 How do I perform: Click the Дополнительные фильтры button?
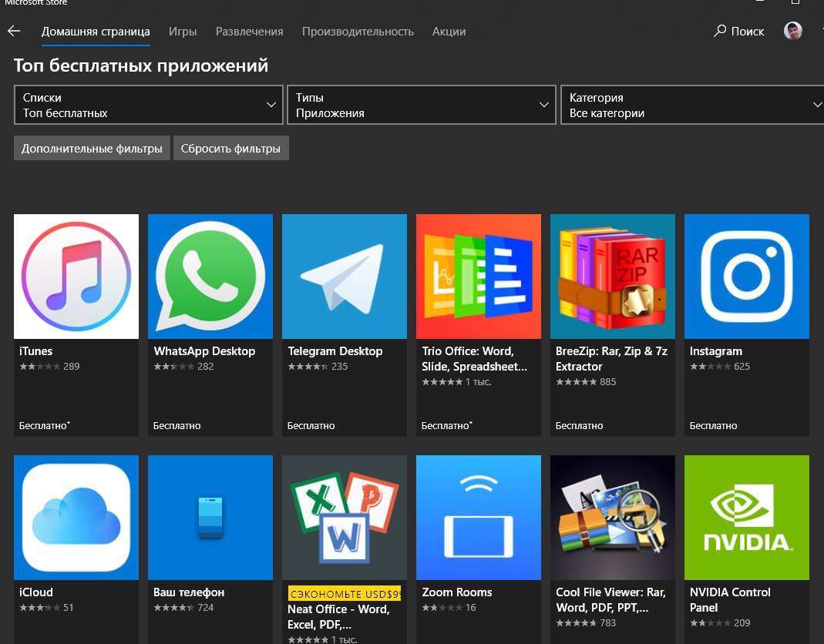click(92, 148)
